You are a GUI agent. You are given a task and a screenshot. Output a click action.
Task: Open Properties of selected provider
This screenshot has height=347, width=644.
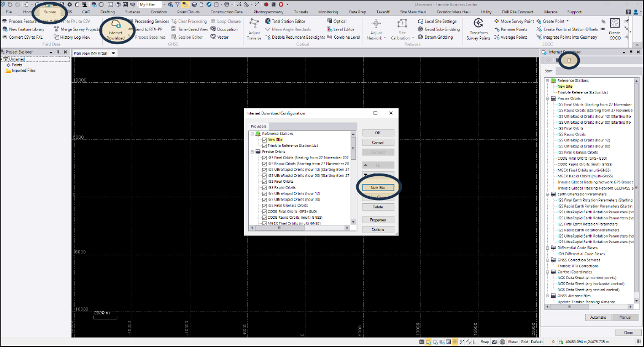pyautogui.click(x=378, y=220)
